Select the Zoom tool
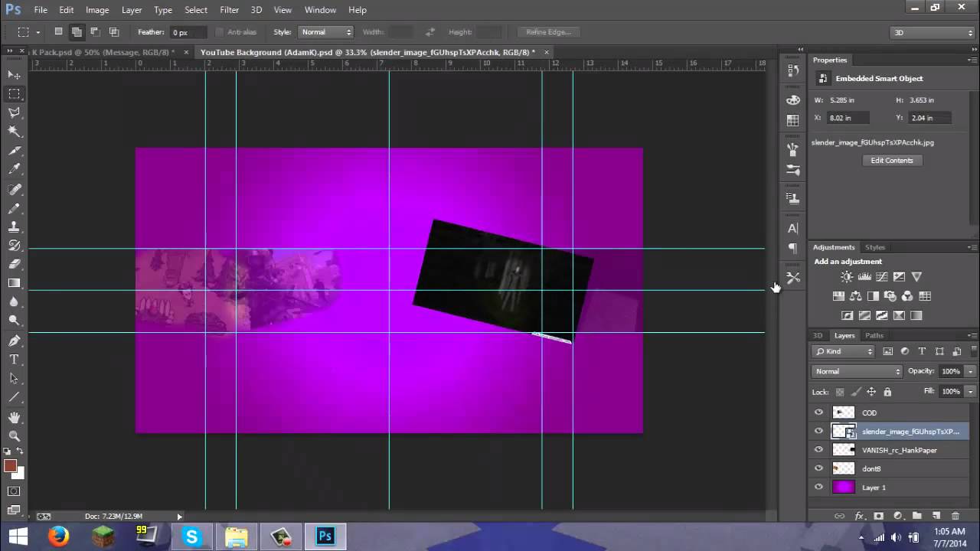 tap(15, 436)
